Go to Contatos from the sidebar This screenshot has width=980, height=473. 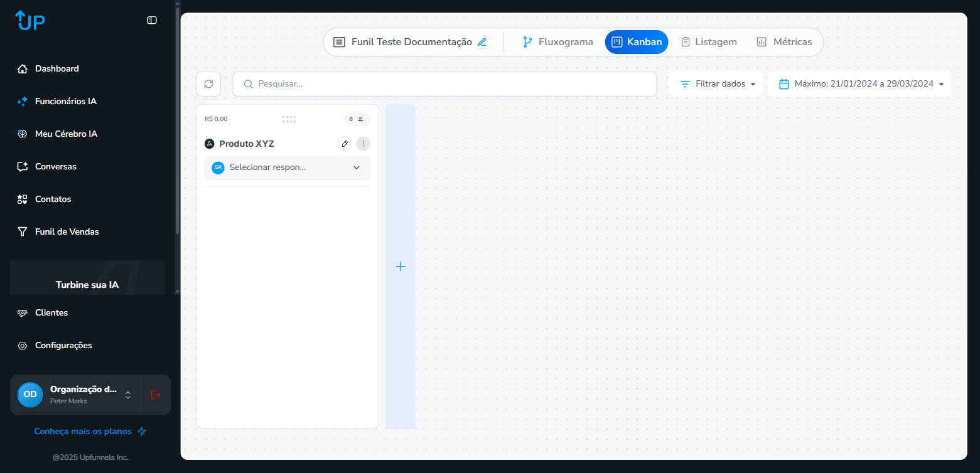pos(52,199)
